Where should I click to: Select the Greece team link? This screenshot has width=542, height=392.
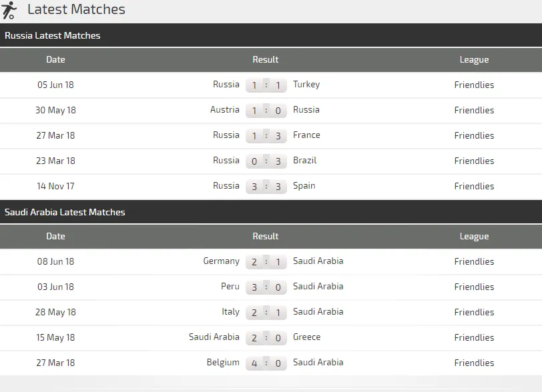click(306, 337)
